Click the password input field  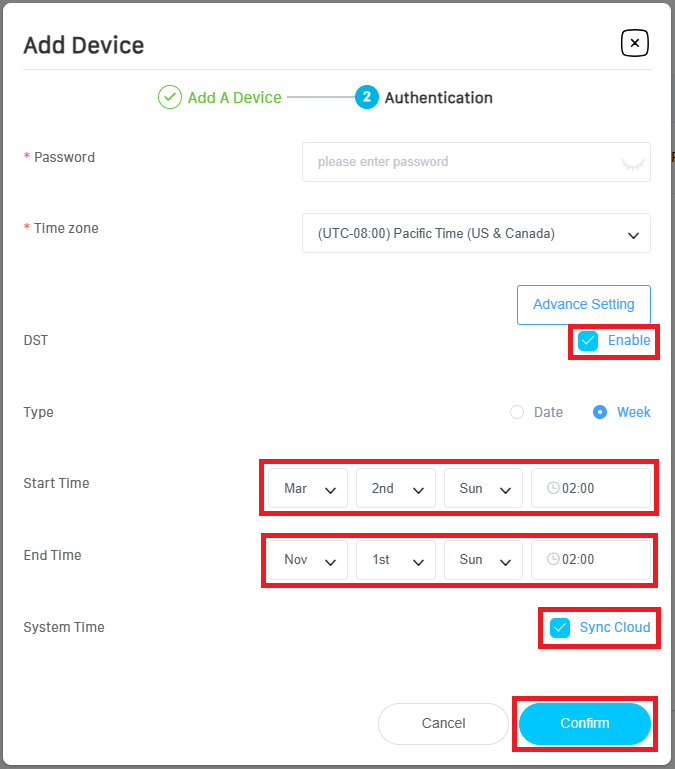click(x=460, y=162)
